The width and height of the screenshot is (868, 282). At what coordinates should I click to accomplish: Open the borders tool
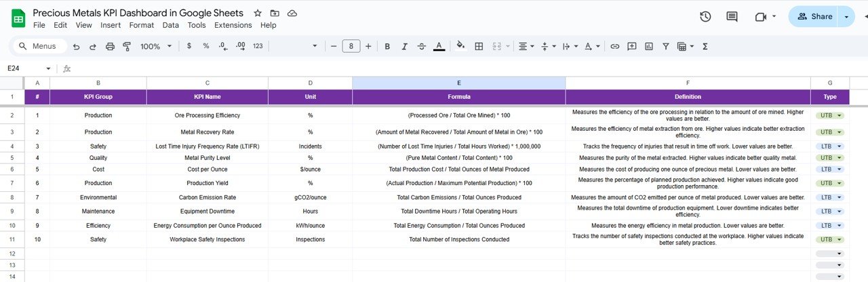click(479, 46)
